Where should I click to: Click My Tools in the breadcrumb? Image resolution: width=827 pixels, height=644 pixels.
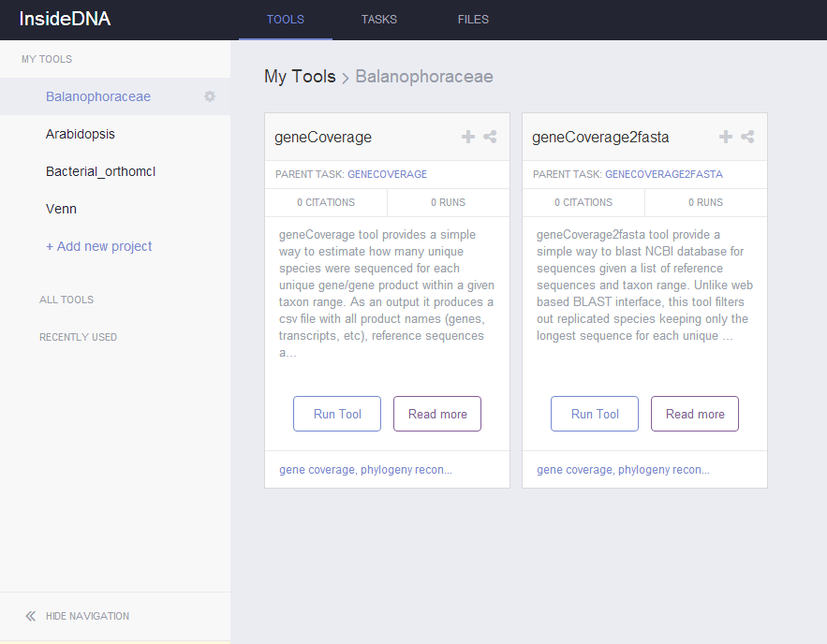pos(300,77)
